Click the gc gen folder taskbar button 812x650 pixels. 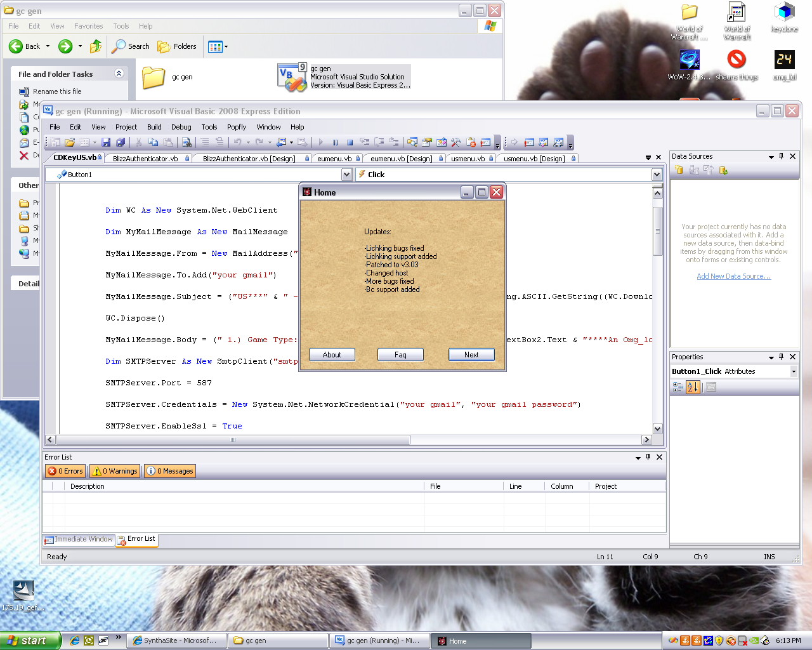(278, 640)
